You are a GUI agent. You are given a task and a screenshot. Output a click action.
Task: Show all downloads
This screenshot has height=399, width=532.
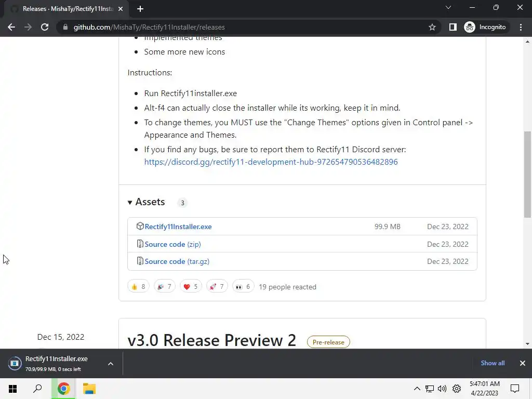pos(493,363)
